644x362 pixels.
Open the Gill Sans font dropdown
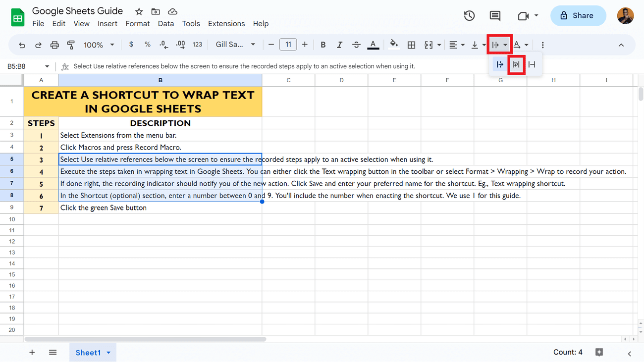[x=235, y=45]
